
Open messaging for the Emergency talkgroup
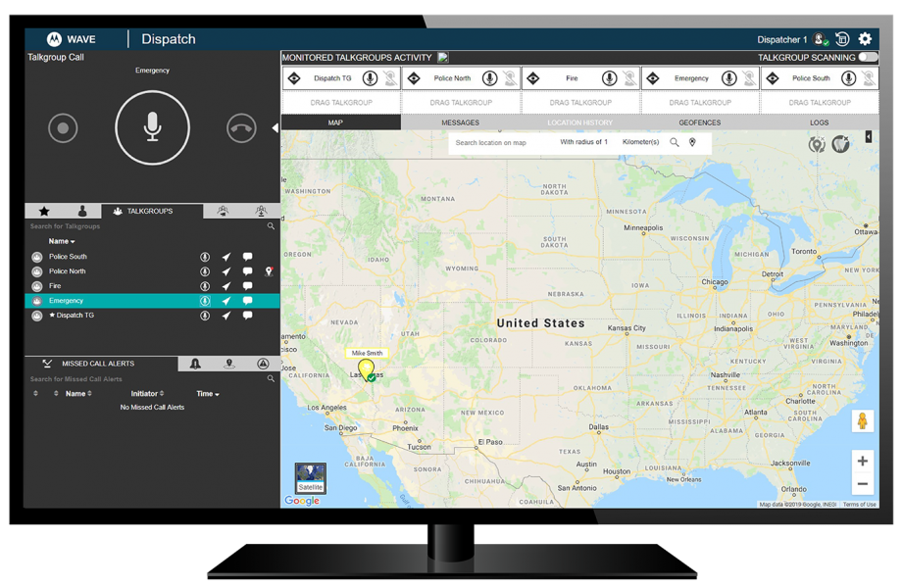pyautogui.click(x=247, y=301)
